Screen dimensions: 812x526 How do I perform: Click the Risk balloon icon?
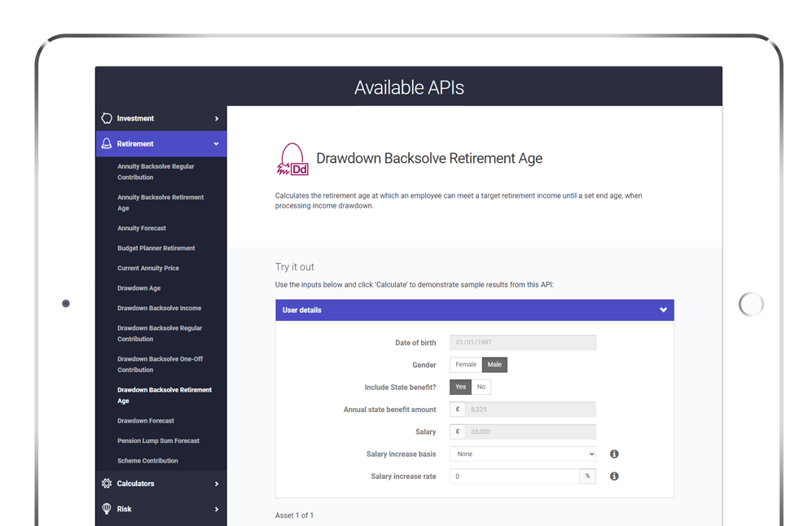coord(107,509)
